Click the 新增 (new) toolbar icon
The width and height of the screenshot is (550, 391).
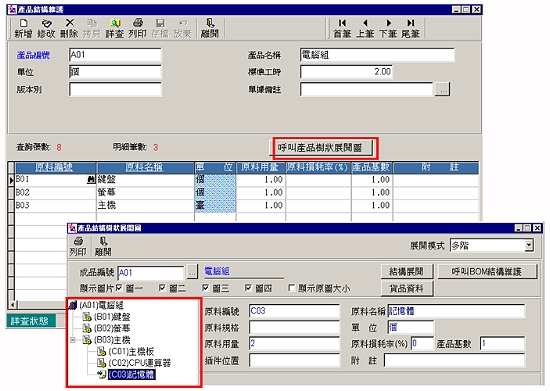coord(23,28)
